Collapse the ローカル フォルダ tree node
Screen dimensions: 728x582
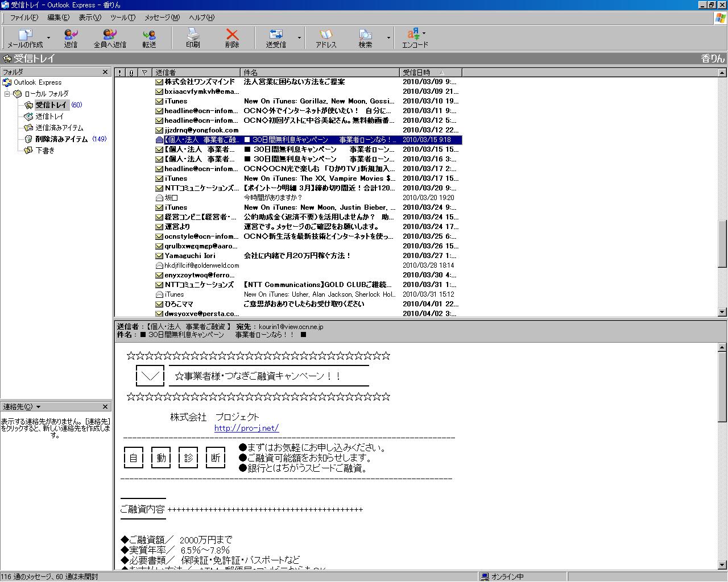(x=7, y=94)
